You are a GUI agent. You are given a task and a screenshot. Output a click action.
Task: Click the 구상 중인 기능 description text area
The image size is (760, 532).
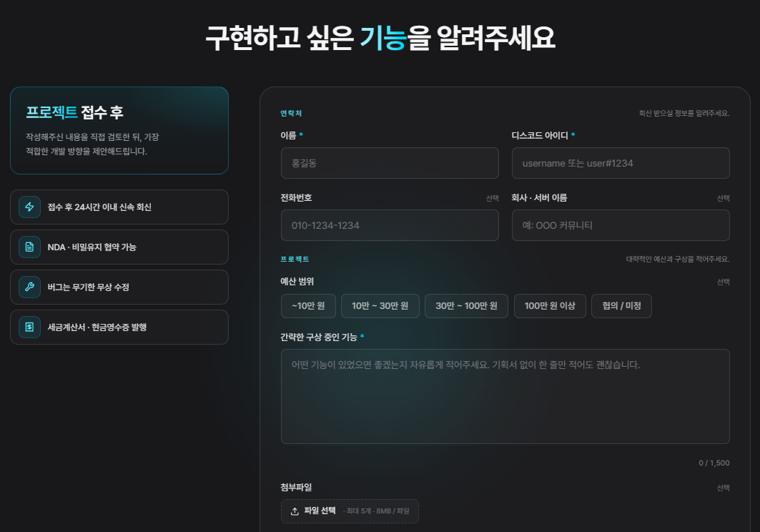(505, 396)
